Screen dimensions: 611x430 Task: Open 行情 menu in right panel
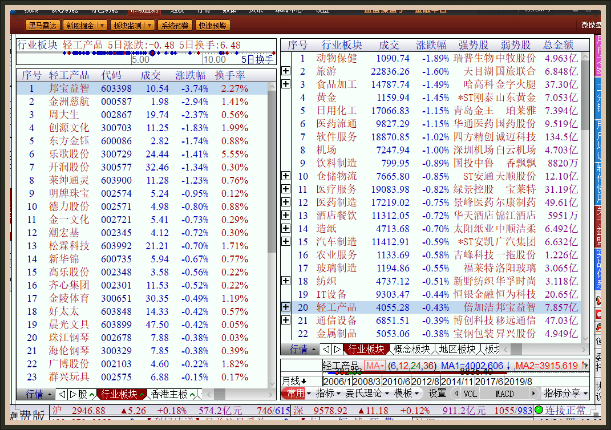tap(302, 349)
